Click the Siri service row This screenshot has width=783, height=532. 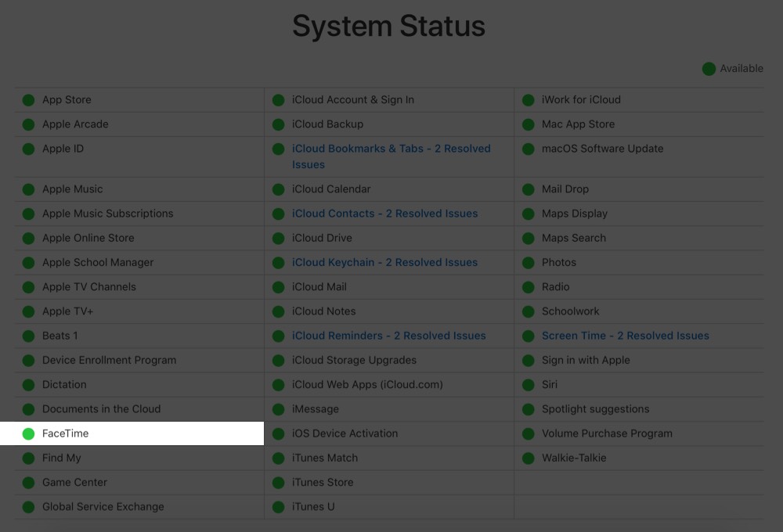pos(549,384)
